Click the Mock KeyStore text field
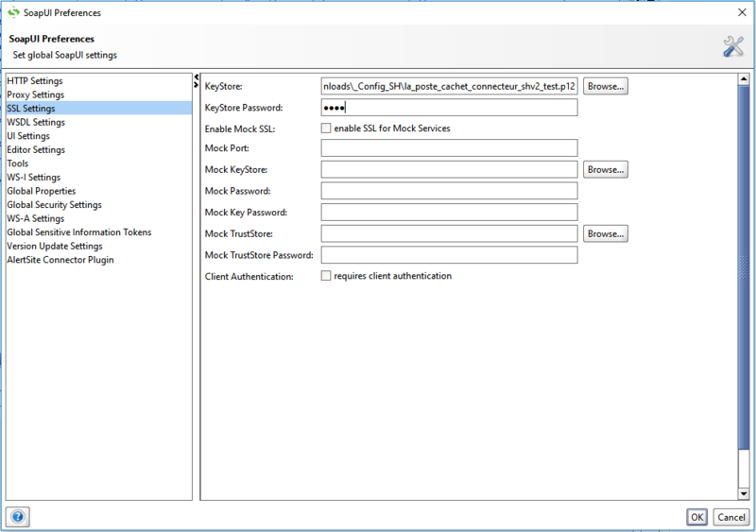Image resolution: width=756 pixels, height=532 pixels. pyautogui.click(x=450, y=170)
